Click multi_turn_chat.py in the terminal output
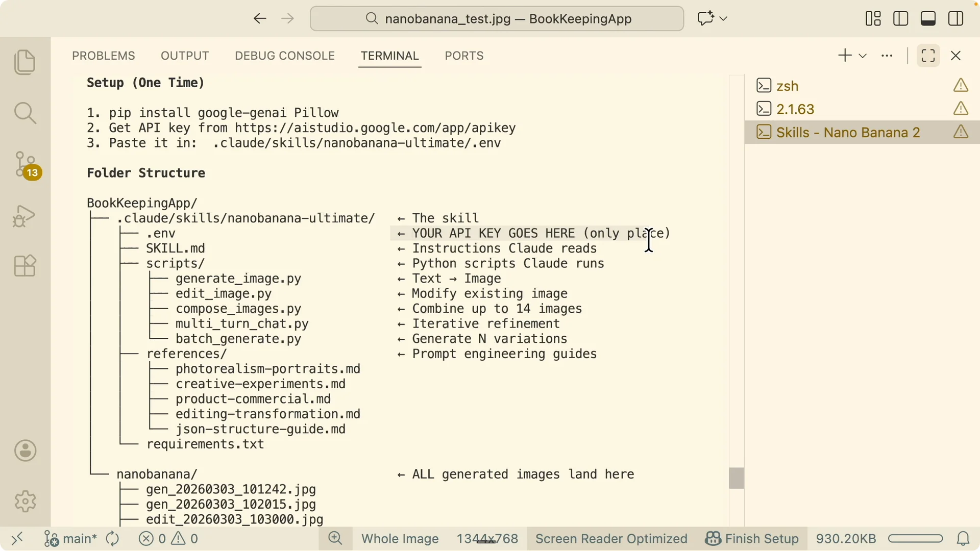980x551 pixels. [242, 324]
